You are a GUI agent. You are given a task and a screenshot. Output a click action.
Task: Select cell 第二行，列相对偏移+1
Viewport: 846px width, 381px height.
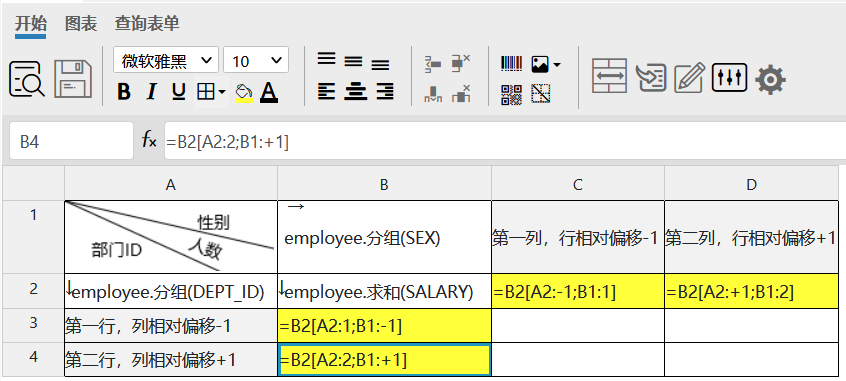[171, 359]
